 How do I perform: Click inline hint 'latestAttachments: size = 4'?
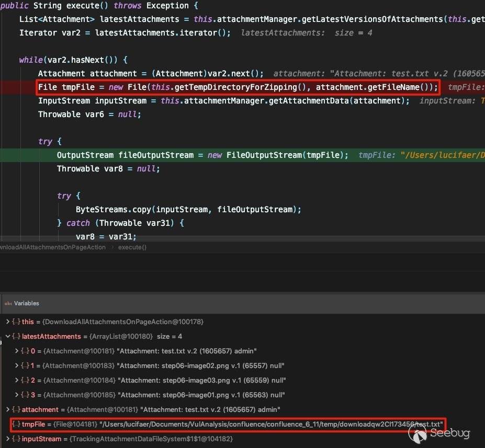pos(307,33)
